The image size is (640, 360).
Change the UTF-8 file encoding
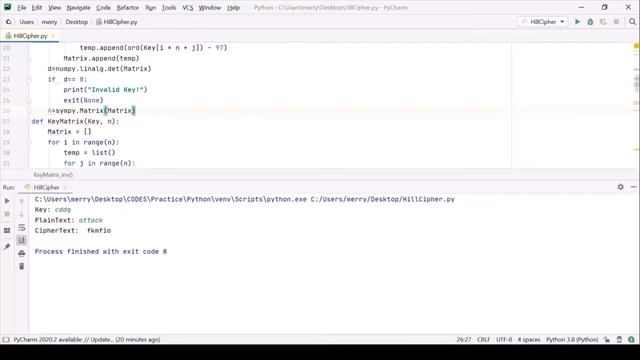click(x=504, y=340)
